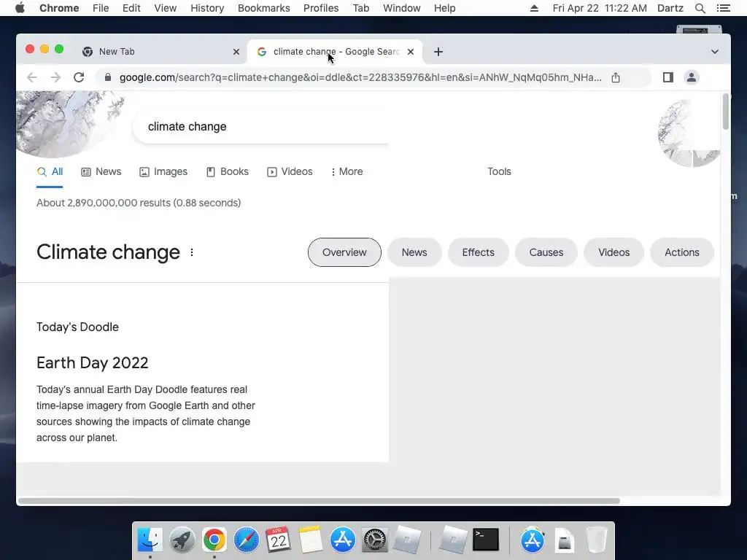The height and width of the screenshot is (560, 747).
Task: Click the lock icon in address bar
Action: click(108, 77)
